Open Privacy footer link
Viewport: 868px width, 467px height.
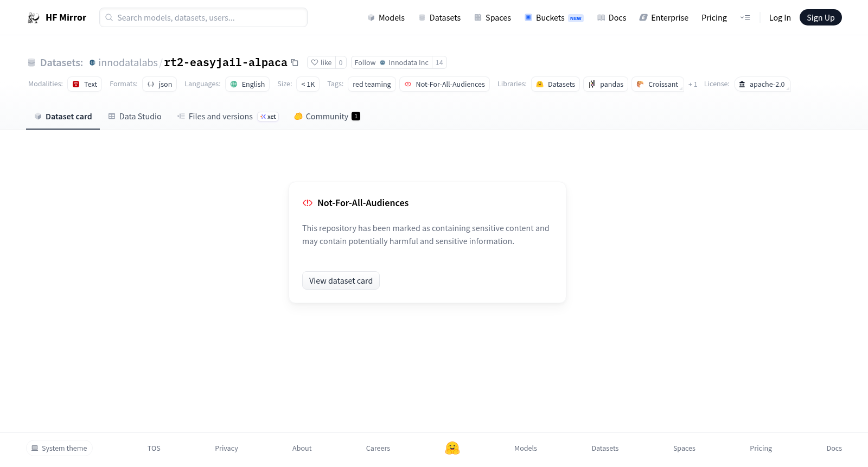(x=226, y=448)
